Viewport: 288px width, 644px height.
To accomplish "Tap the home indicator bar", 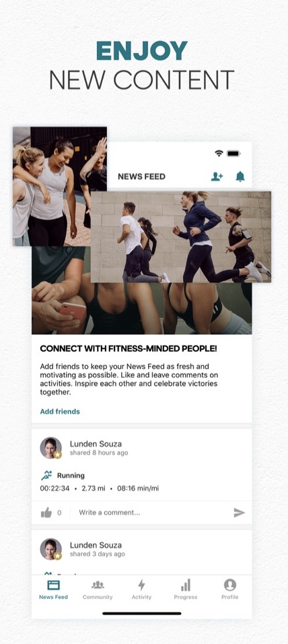I will click(141, 613).
